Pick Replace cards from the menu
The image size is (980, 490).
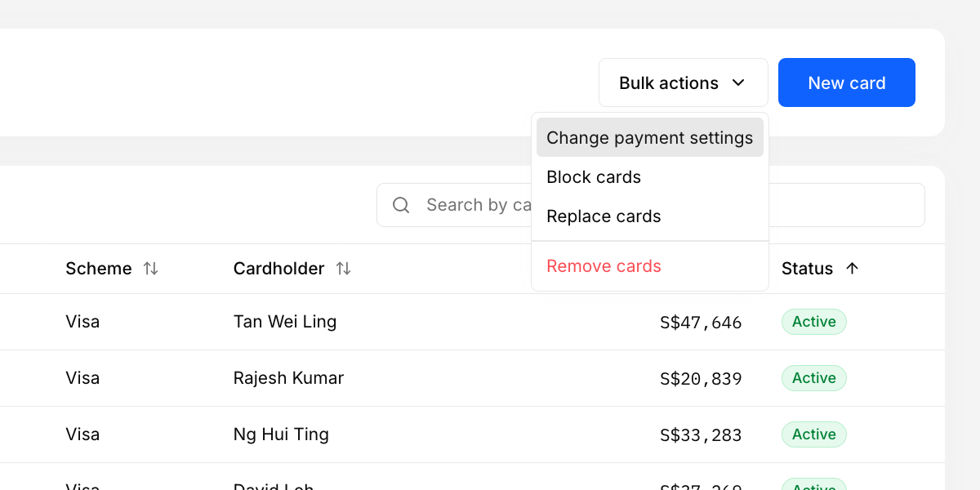tap(604, 216)
